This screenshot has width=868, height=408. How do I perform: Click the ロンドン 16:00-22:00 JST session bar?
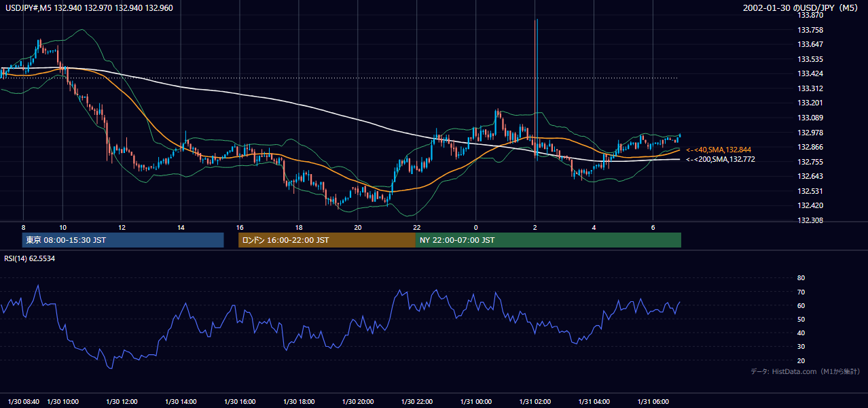pos(327,240)
